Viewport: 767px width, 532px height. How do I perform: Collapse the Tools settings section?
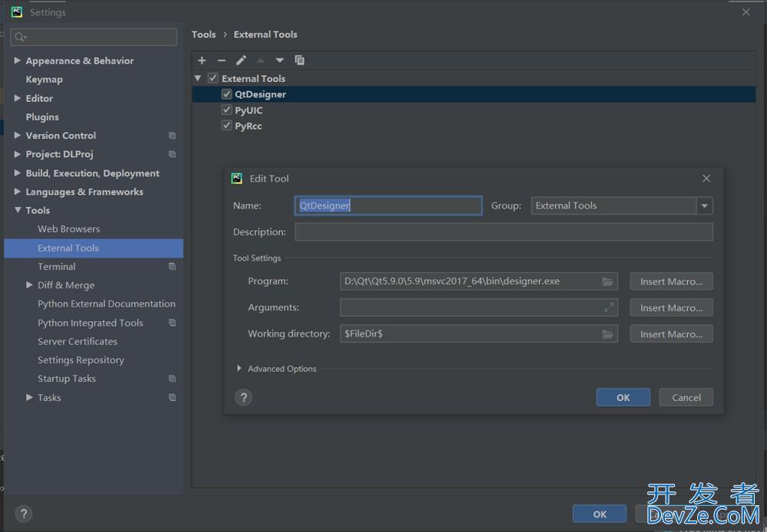coord(17,210)
